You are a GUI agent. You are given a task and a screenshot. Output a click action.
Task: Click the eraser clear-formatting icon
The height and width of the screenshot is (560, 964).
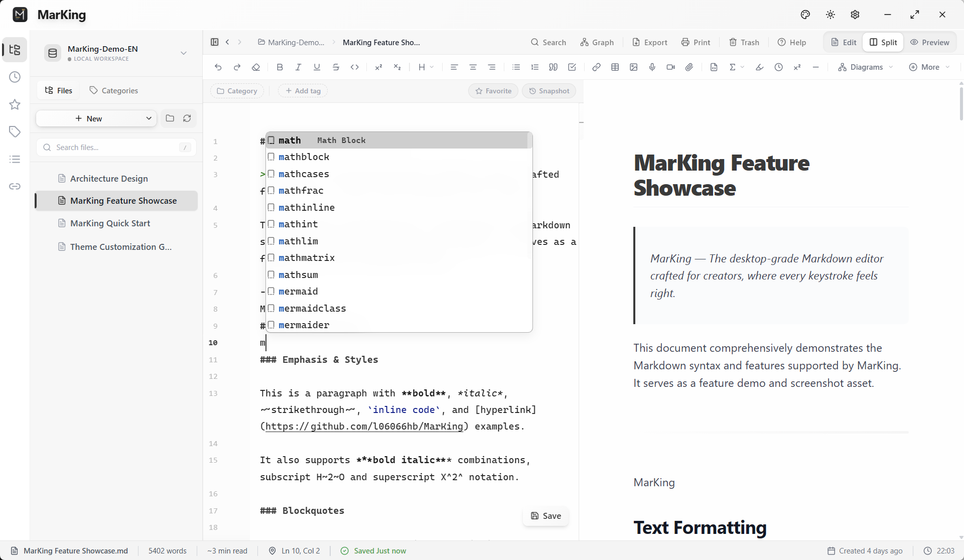coord(256,67)
